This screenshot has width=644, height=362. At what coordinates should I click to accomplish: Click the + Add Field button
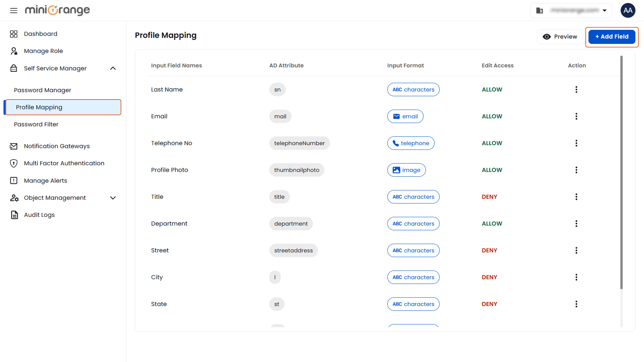click(611, 37)
